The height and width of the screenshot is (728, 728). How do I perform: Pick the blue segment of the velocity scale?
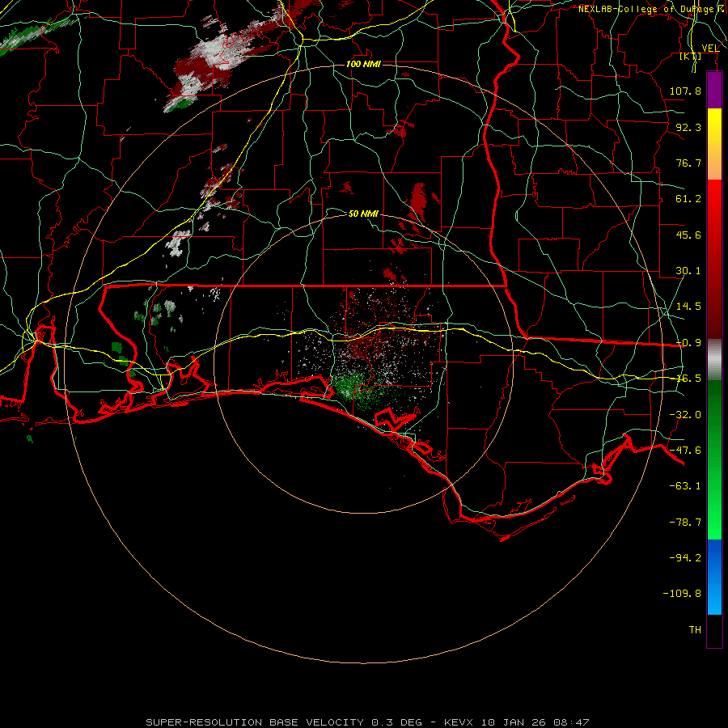point(714,577)
